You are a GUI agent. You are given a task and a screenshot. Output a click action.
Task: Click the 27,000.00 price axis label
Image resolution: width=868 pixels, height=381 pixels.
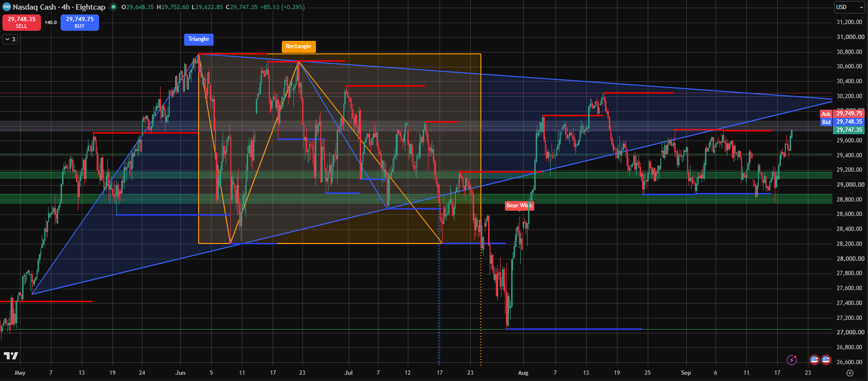click(x=850, y=332)
